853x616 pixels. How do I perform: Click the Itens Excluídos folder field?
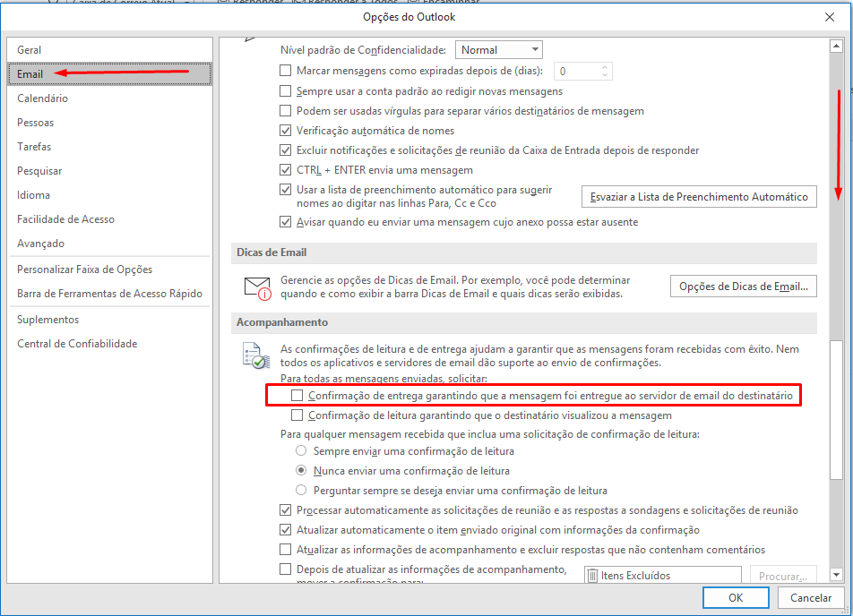tap(663, 575)
